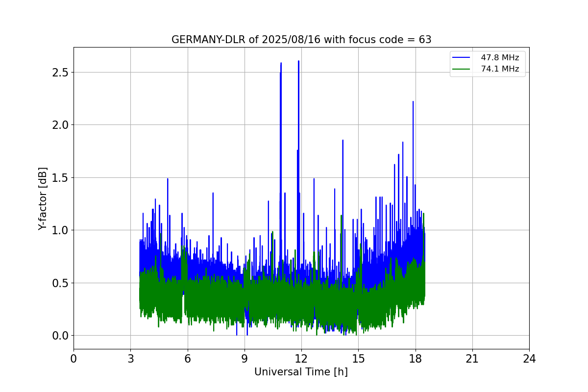The image size is (588, 392).
Task: Click x-axis tick label '21'
Action: 472,359
